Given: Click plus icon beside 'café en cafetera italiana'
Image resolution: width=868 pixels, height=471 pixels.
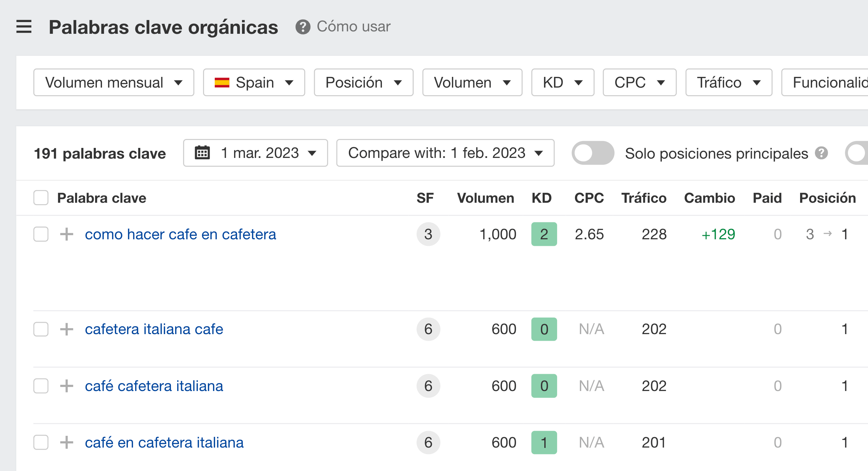Looking at the screenshot, I should click(x=67, y=442).
